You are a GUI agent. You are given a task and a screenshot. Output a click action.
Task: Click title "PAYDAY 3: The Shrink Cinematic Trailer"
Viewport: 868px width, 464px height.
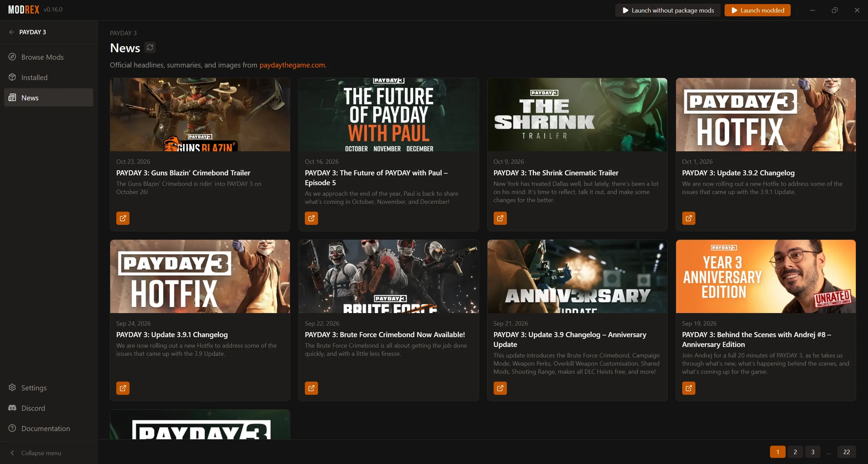point(556,173)
